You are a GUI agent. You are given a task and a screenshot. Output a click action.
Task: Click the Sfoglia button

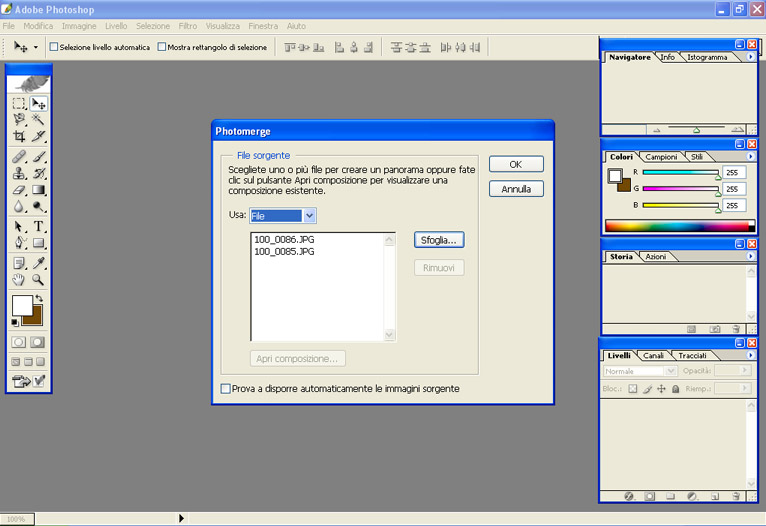439,240
